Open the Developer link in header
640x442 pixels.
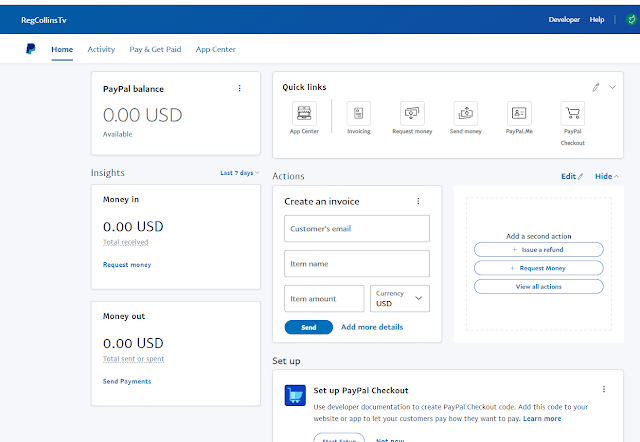click(564, 20)
